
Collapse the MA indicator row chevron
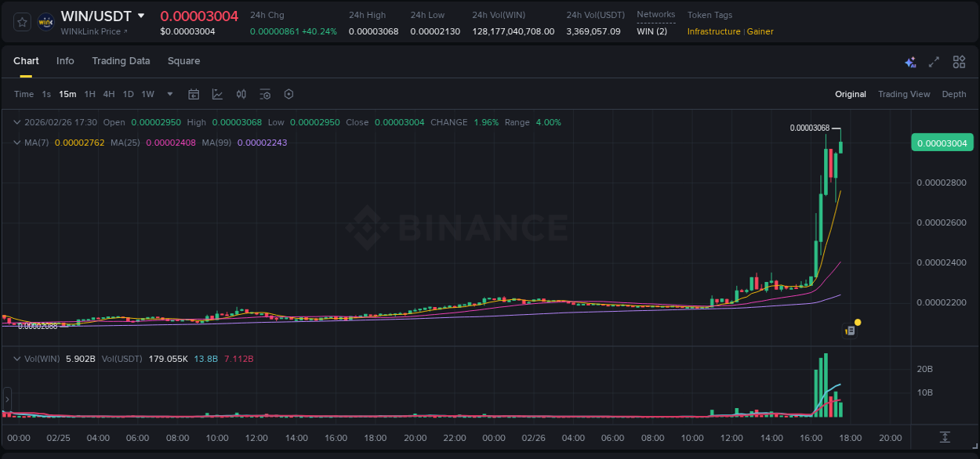pyautogui.click(x=17, y=143)
